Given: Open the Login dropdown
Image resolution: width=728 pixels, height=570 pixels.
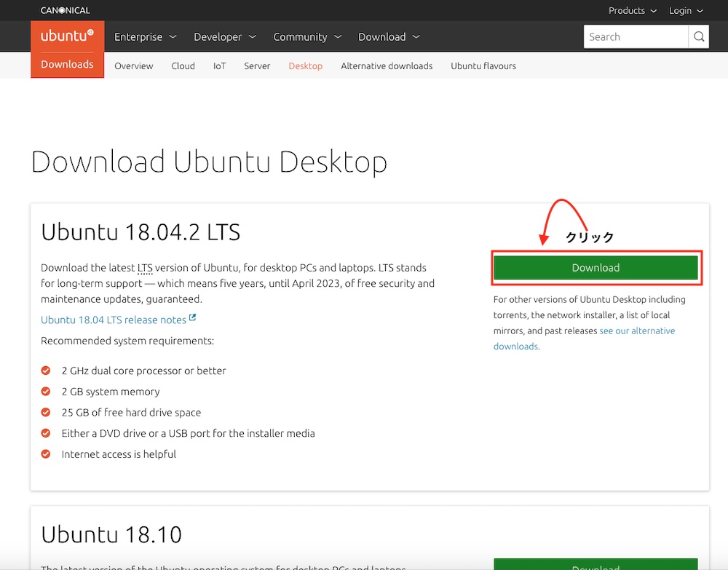Looking at the screenshot, I should (686, 11).
